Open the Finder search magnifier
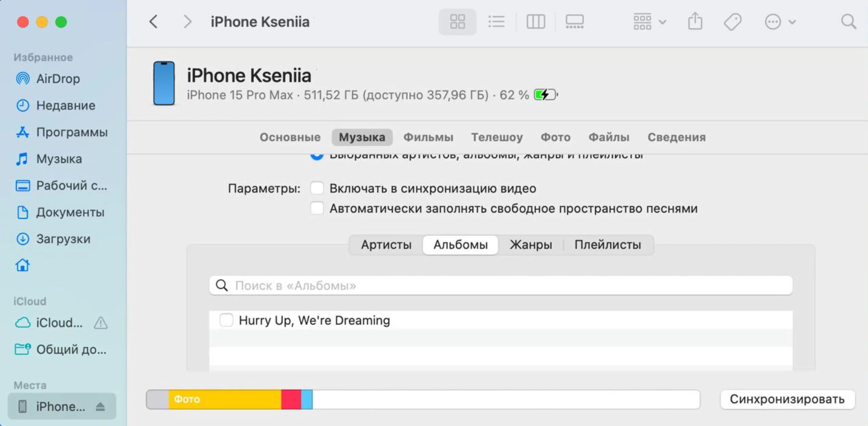The width and height of the screenshot is (868, 426). pyautogui.click(x=848, y=22)
